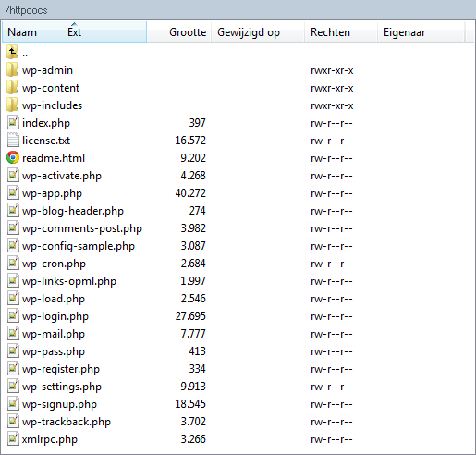Click the license.txt text file icon
The image size is (476, 455).
pyautogui.click(x=13, y=141)
